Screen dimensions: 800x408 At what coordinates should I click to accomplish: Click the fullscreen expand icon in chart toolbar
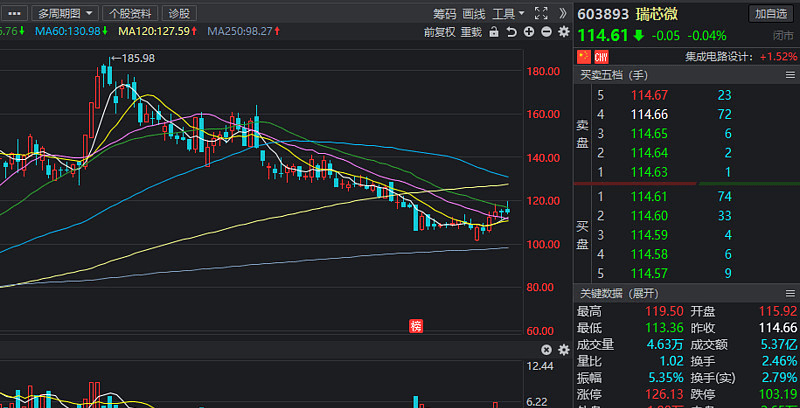click(x=541, y=13)
